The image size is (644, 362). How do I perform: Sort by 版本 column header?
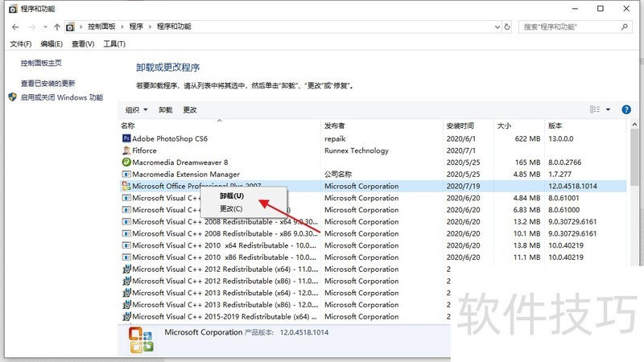point(555,125)
